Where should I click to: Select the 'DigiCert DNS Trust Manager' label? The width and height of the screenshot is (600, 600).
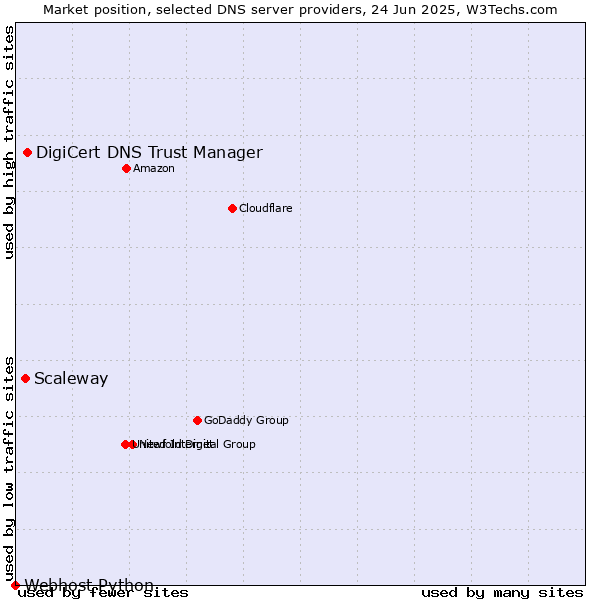coord(149,153)
